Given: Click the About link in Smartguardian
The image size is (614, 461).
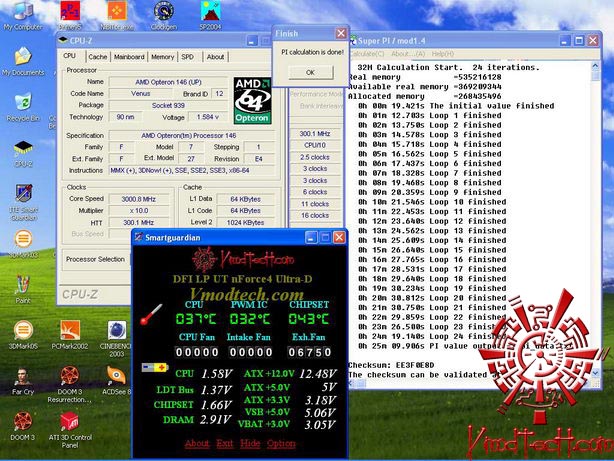Looking at the screenshot, I should 197,443.
